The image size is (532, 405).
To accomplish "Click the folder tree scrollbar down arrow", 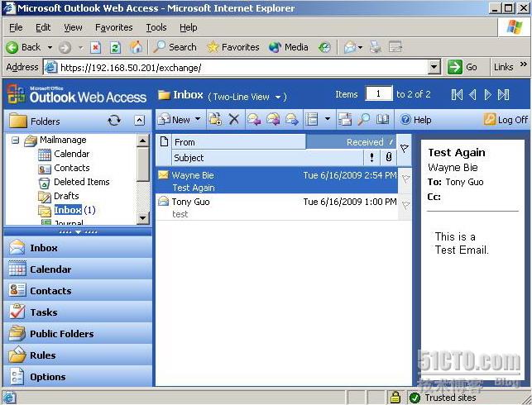I will point(143,217).
